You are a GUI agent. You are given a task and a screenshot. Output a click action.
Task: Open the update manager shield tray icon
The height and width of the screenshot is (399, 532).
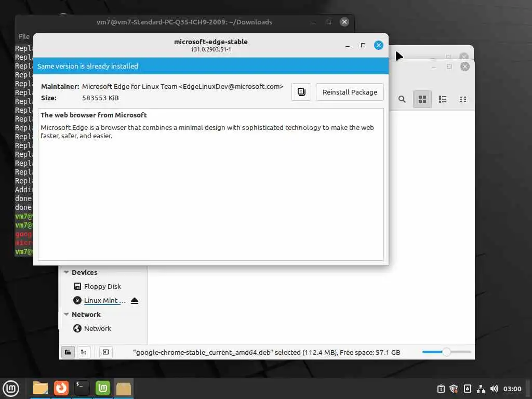pos(454,389)
